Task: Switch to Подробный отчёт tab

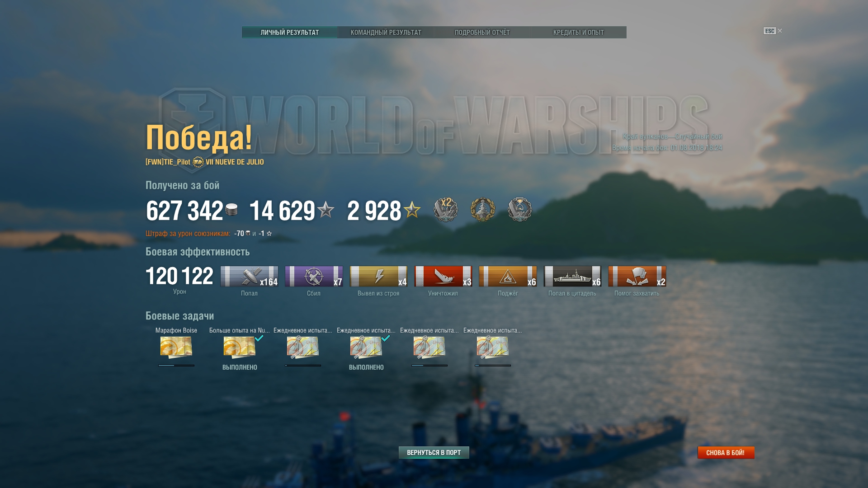Action: click(482, 32)
